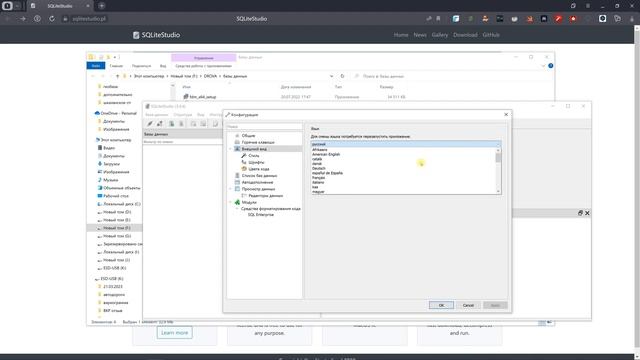Viewport: 640px width, 360px height.
Task: Open Download link on SQLiteStudio site
Action: pos(465,35)
